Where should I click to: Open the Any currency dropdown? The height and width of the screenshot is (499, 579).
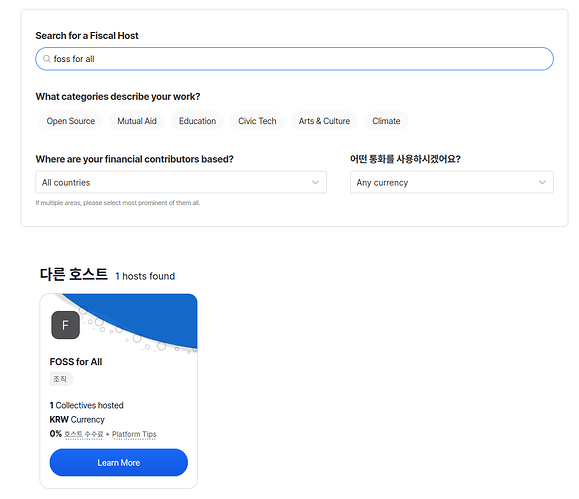(x=452, y=182)
